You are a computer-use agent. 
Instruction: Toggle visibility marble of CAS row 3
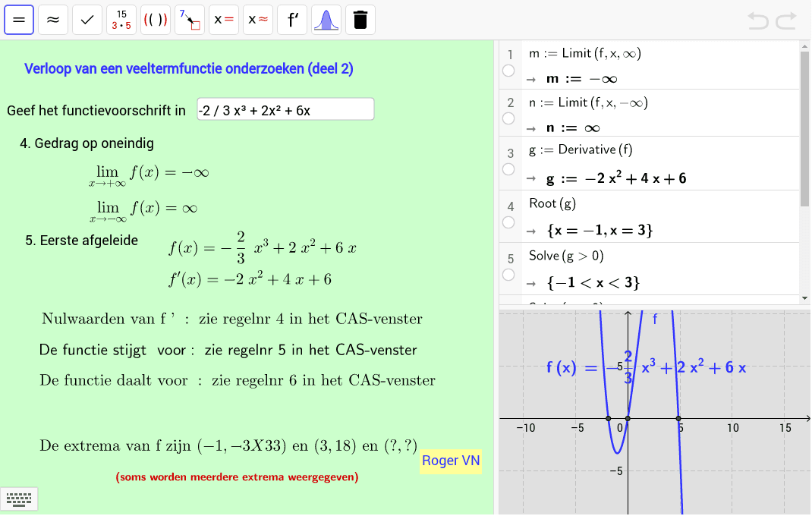pos(508,169)
